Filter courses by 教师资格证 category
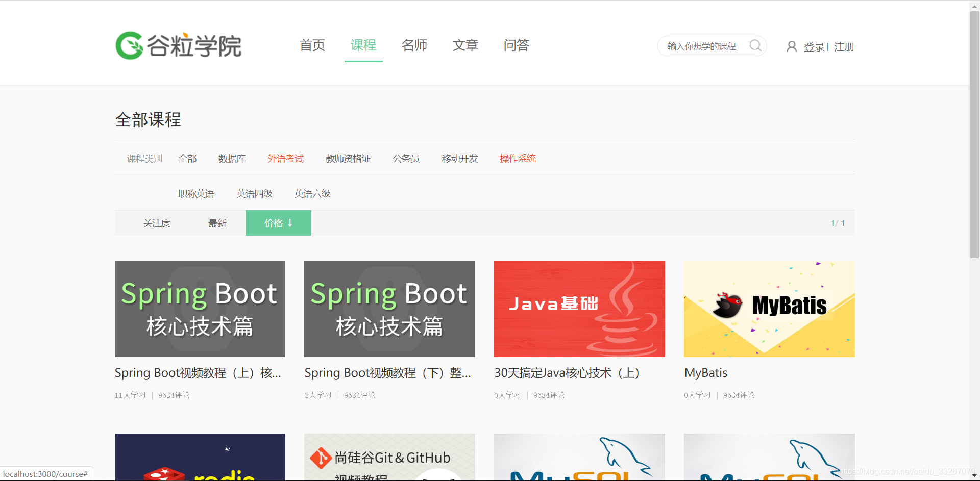The height and width of the screenshot is (481, 980). 348,159
